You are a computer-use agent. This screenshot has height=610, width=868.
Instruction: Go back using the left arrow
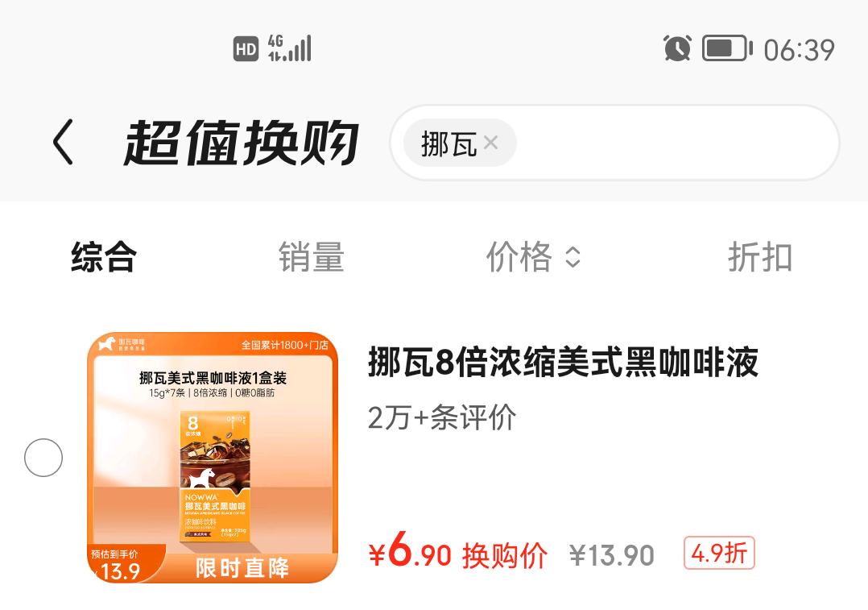(63, 143)
